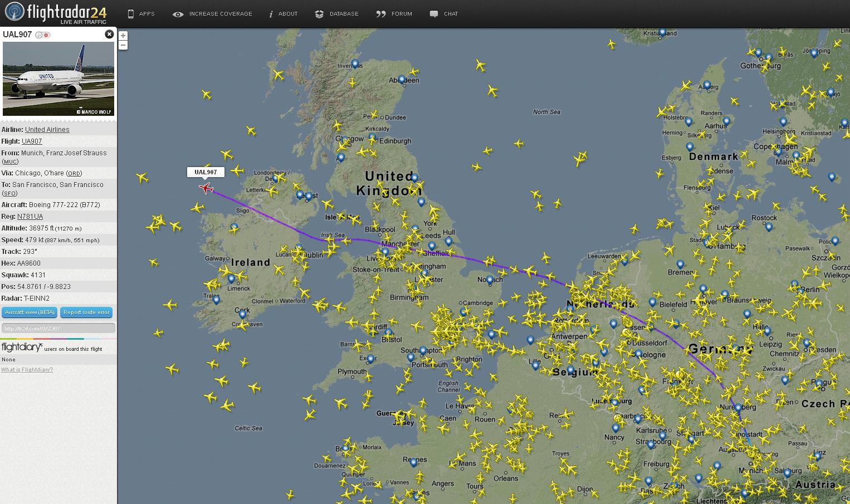Open the Database menu

[336, 13]
